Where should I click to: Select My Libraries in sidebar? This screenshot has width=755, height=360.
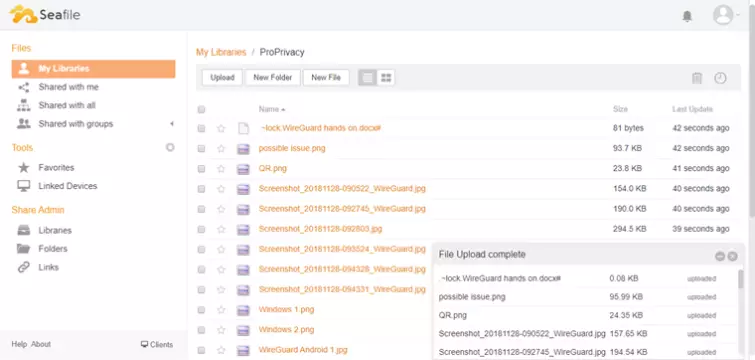pyautogui.click(x=93, y=69)
